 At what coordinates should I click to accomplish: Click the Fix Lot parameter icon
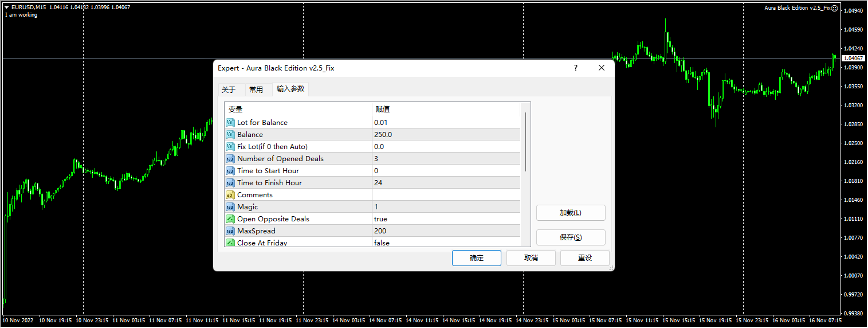coord(230,147)
